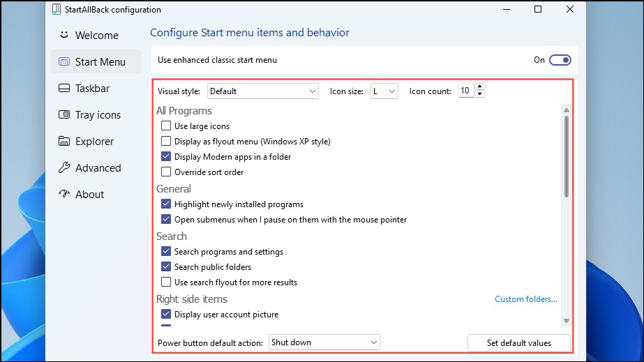Open the Advanced wrench icon
Image resolution: width=644 pixels, height=362 pixels.
[x=64, y=167]
